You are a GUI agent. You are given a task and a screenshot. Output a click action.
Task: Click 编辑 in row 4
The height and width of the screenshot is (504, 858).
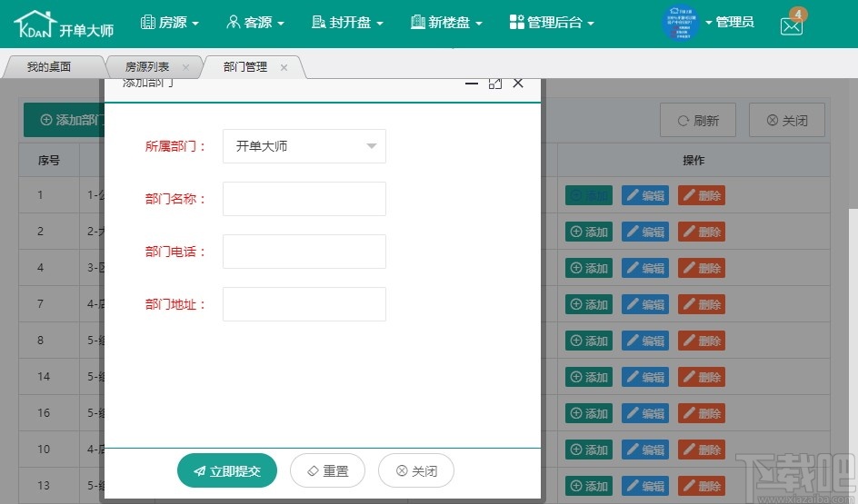click(x=645, y=268)
